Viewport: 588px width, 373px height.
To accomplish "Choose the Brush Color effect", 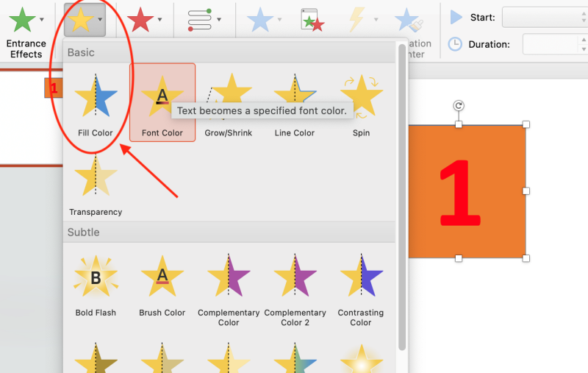I will pos(162,285).
